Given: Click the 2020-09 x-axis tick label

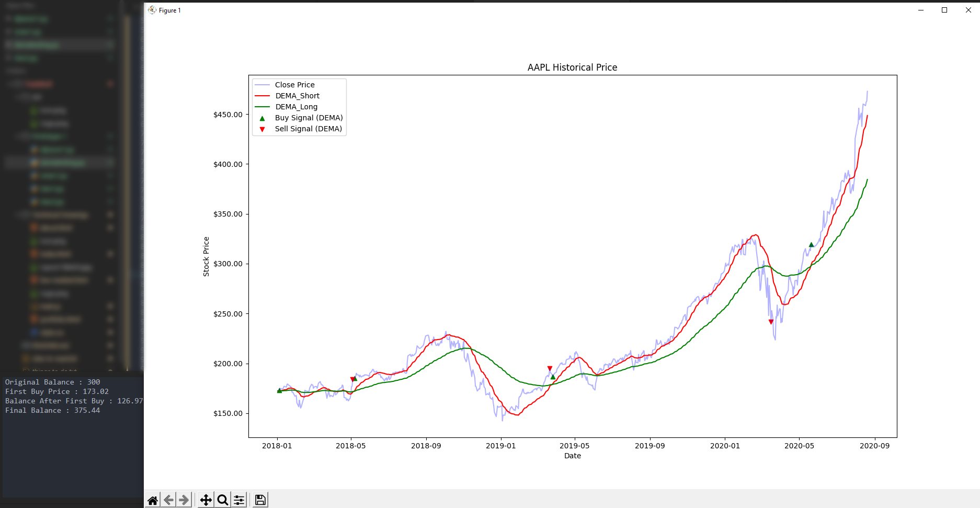Looking at the screenshot, I should click(875, 446).
